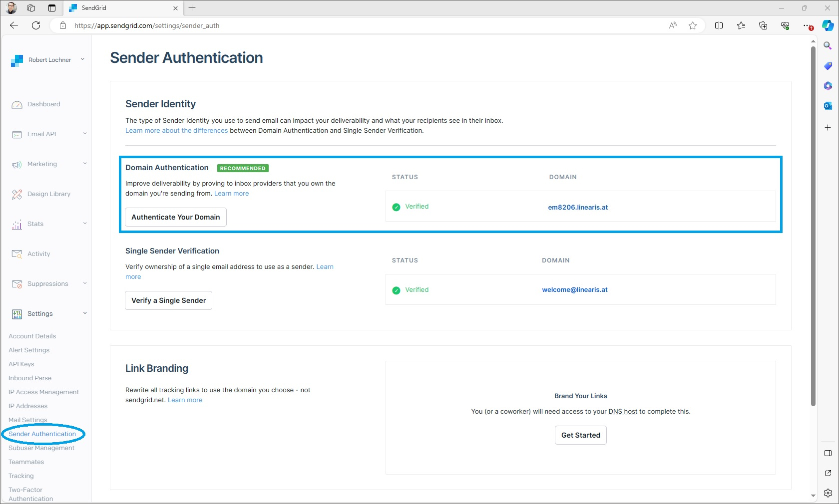
Task: Click the page vertical scrollbar thumb
Action: pos(813,226)
